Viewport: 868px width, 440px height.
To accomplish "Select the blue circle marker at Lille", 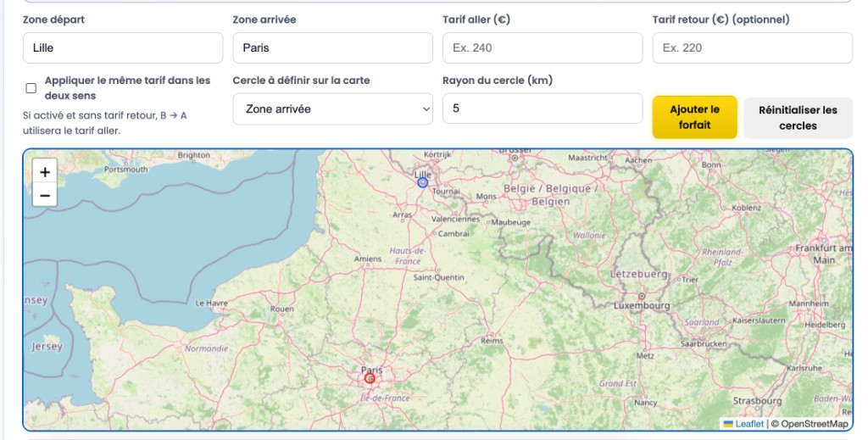I will [422, 182].
